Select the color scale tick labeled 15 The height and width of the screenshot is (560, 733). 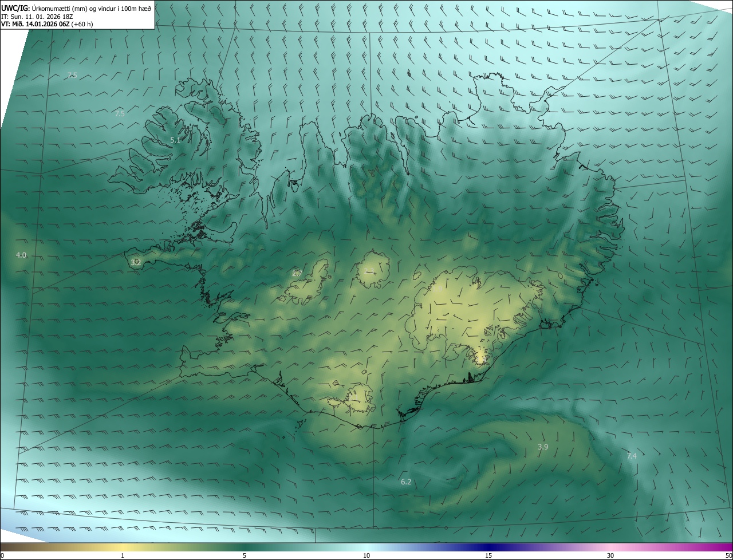(x=488, y=555)
